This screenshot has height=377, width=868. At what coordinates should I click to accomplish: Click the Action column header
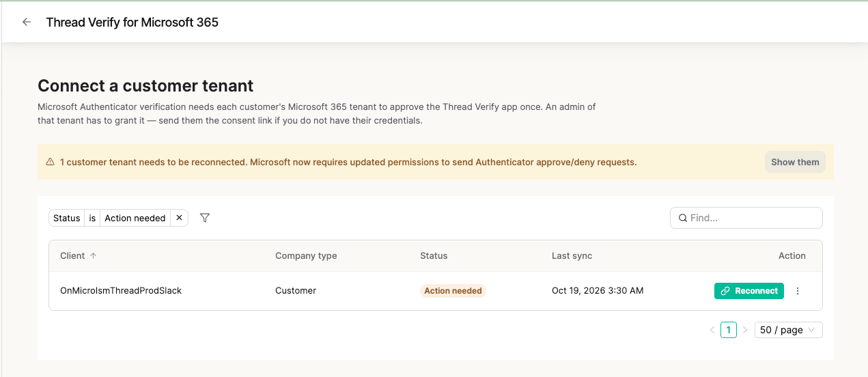[x=792, y=255]
